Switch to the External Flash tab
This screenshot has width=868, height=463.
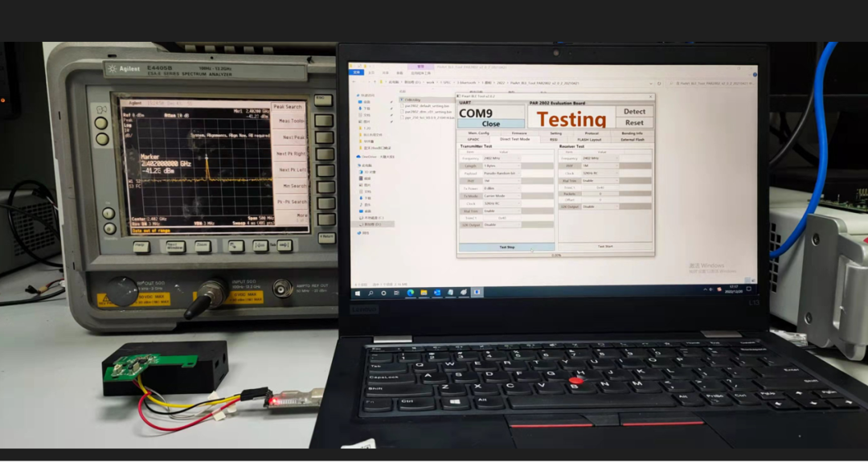click(x=633, y=140)
